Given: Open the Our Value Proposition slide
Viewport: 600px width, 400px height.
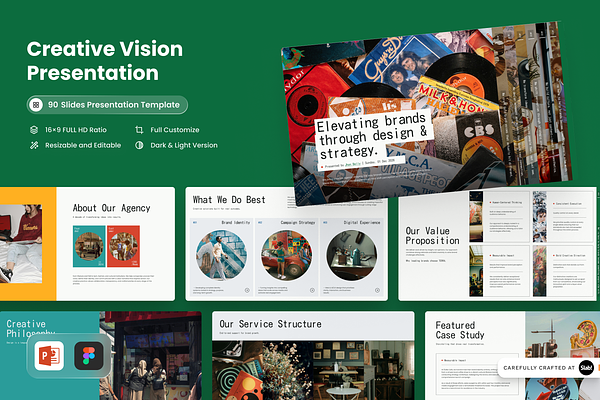Looking at the screenshot, I should pos(497,244).
